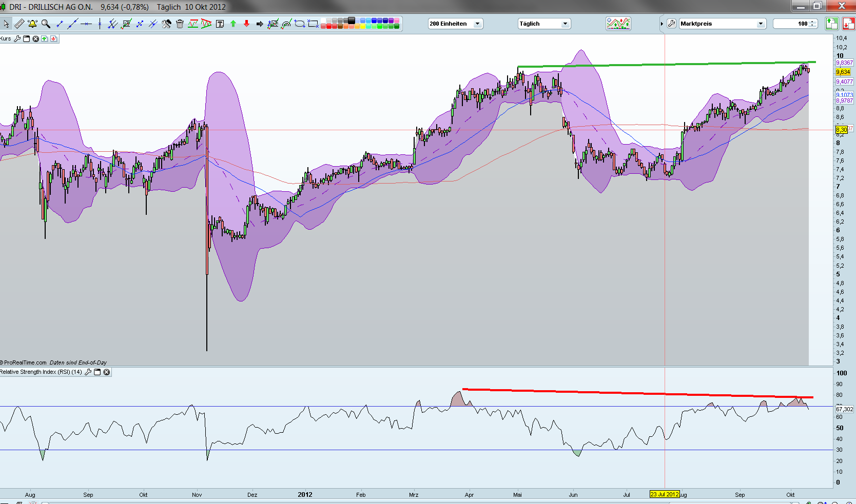Open the hammer and wrench settings tool

click(166, 24)
